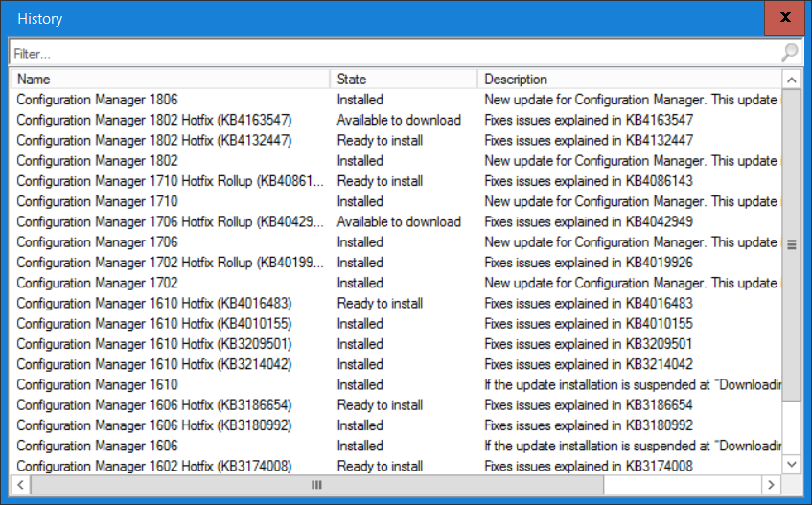Click the 1606 row's suspended-installation description

coord(633,446)
